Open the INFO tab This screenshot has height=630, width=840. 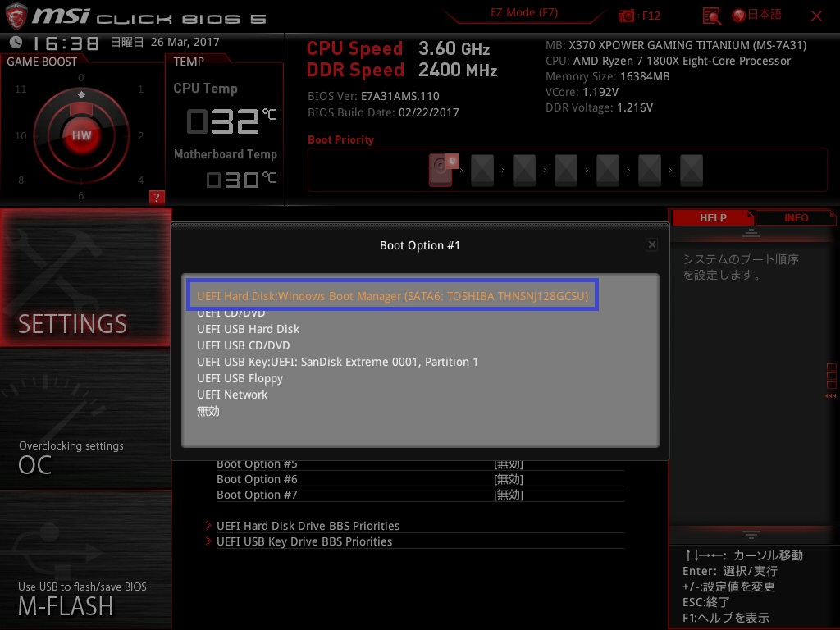[796, 217]
